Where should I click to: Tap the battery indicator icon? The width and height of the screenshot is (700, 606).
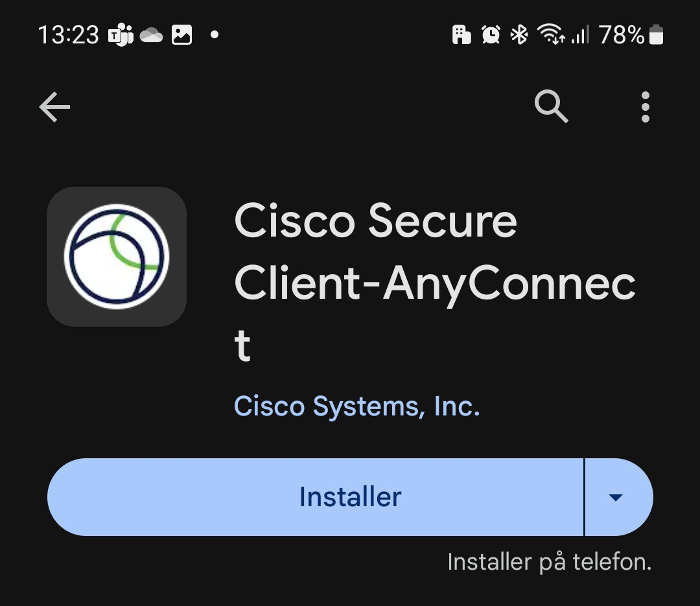pyautogui.click(x=656, y=34)
